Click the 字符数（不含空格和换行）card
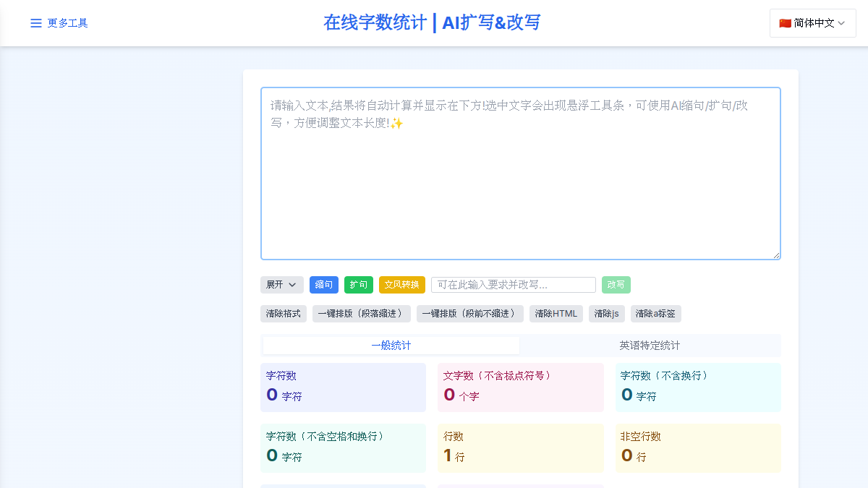The image size is (868, 488). tap(343, 448)
